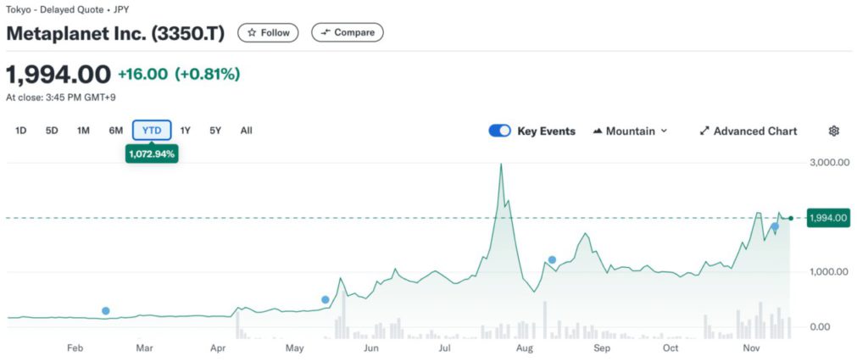Show the 5Y price range
The height and width of the screenshot is (362, 868).
point(215,131)
